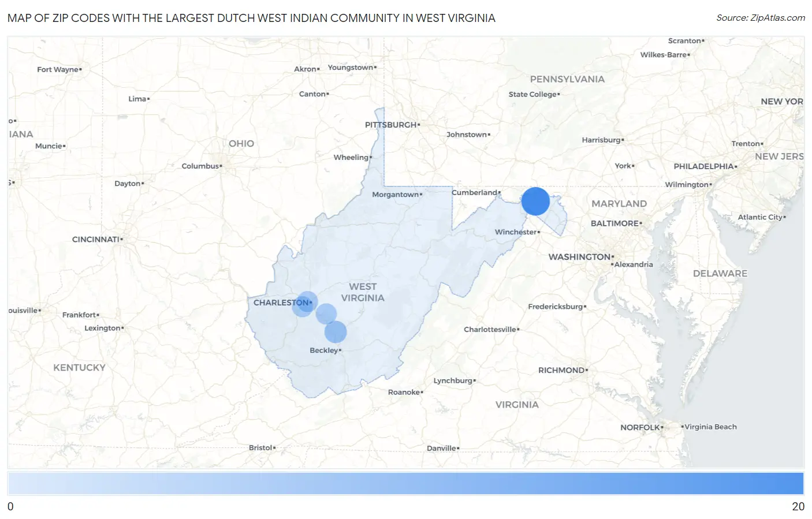812x519 pixels.
Task: Click the bubble just north of Beckley
Action: [x=336, y=332]
